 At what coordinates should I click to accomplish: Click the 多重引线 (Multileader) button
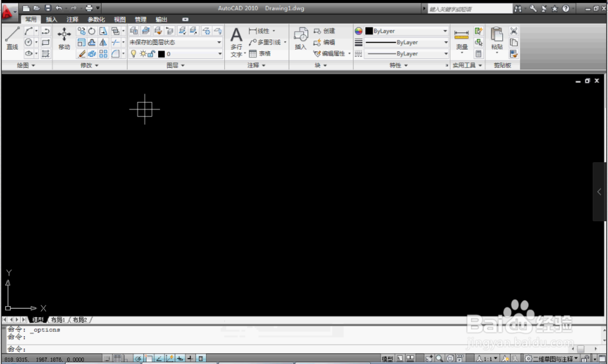pyautogui.click(x=267, y=43)
